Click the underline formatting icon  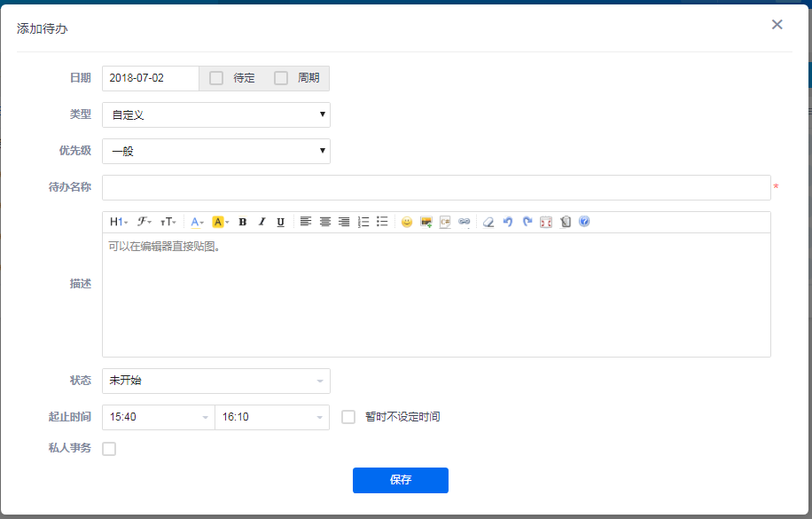[280, 222]
